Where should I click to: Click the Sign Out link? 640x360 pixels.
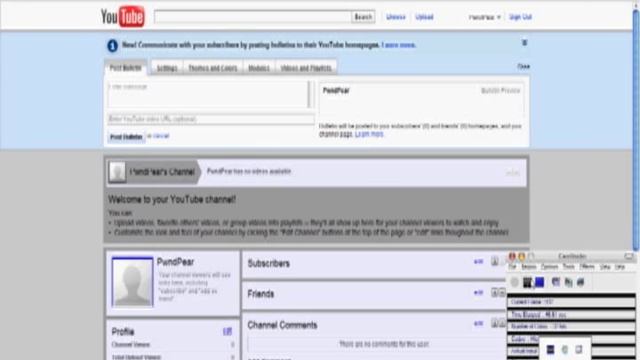520,17
